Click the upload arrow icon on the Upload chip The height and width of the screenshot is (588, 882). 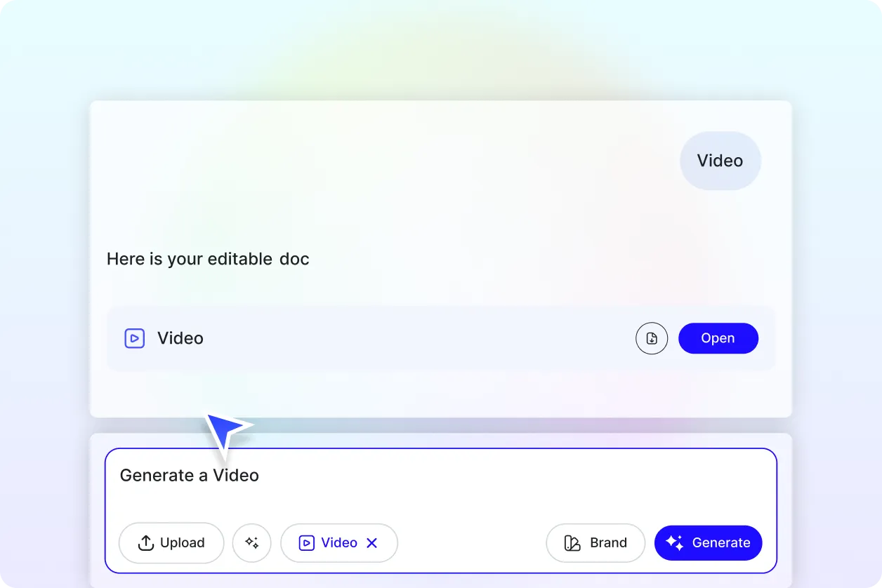(145, 542)
